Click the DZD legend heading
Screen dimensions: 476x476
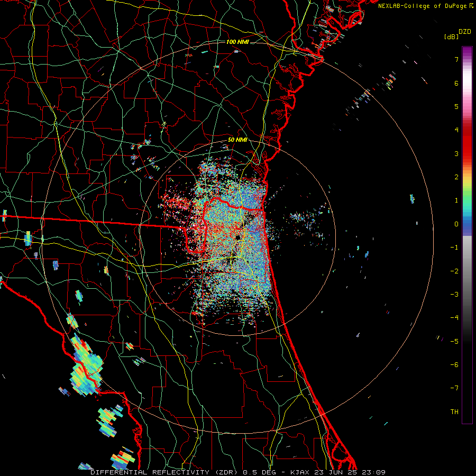[465, 32]
